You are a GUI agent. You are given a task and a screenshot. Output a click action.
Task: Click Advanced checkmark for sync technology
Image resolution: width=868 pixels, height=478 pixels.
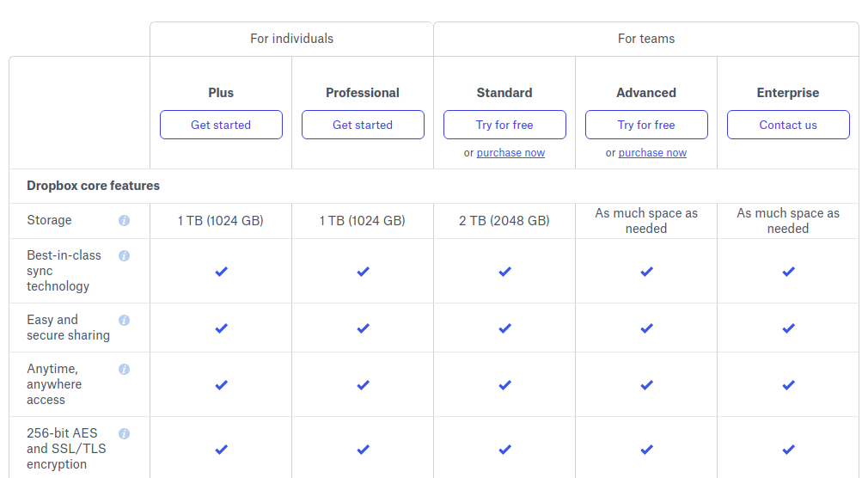[x=646, y=272]
